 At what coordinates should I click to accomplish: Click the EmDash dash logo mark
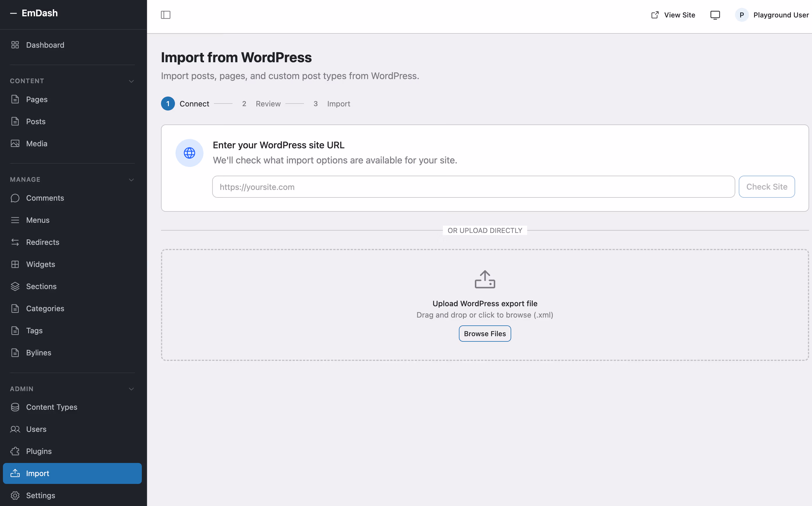[x=13, y=13]
